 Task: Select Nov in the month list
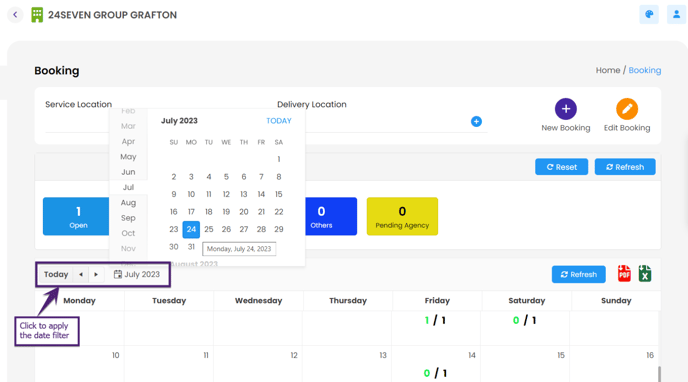pos(128,249)
